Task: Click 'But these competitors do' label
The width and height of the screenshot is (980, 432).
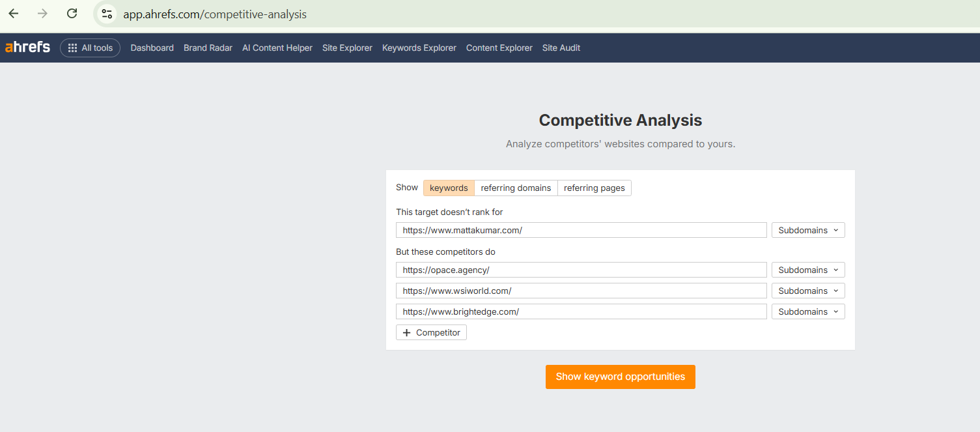Action: point(446,252)
